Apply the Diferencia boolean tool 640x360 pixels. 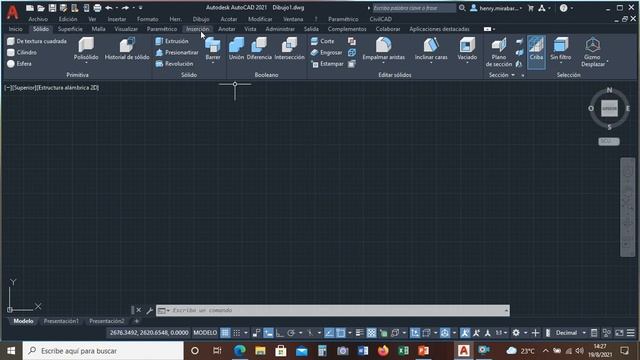coord(259,49)
